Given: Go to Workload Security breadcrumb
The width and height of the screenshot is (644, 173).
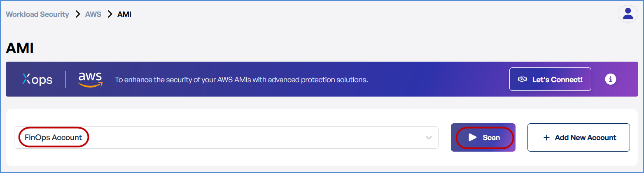Looking at the screenshot, I should (x=37, y=14).
